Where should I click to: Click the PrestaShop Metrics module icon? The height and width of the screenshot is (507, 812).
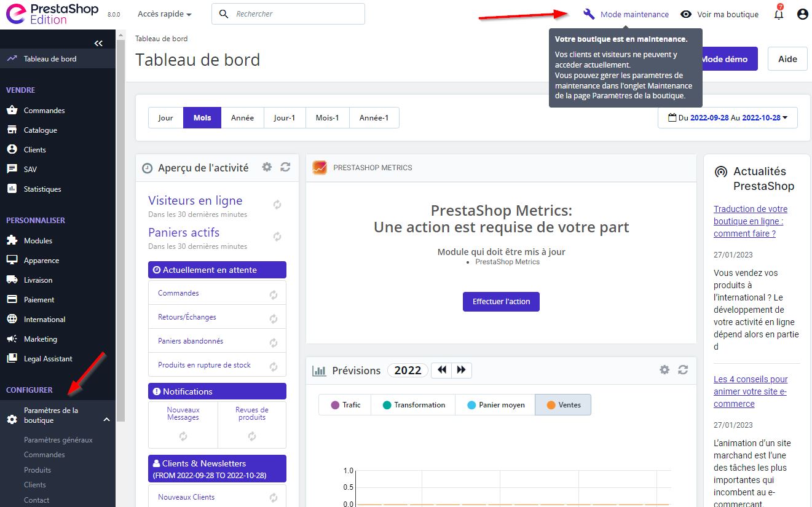tap(320, 168)
